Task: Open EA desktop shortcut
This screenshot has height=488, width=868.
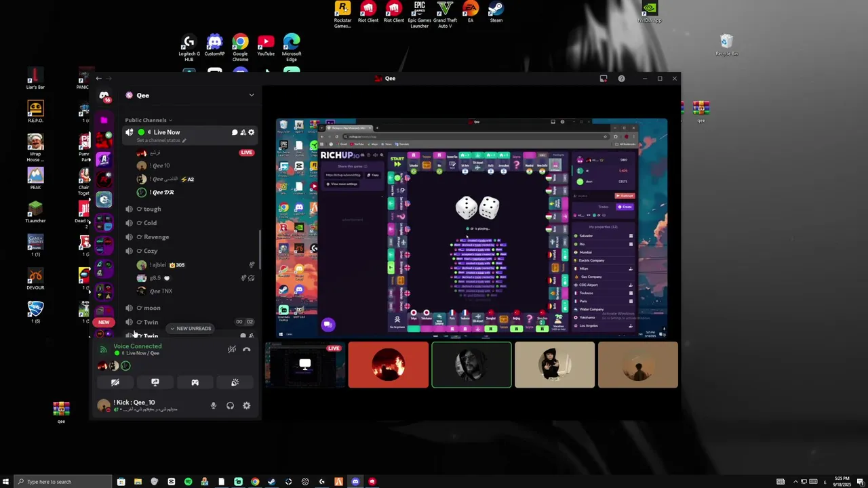Action: 471,12
